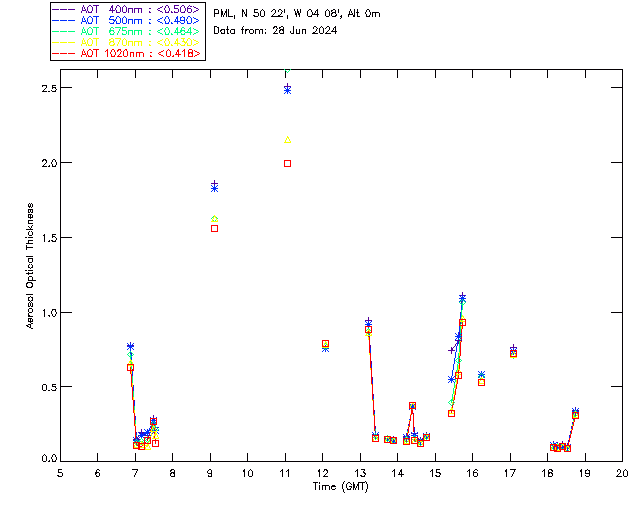Click the y-axis tick label 0.0
The height and width of the screenshot is (512, 640).
click(48, 459)
